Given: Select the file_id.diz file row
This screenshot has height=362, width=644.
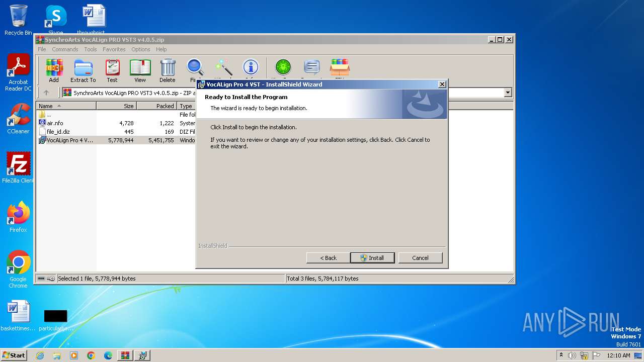Looking at the screenshot, I should click(x=117, y=132).
